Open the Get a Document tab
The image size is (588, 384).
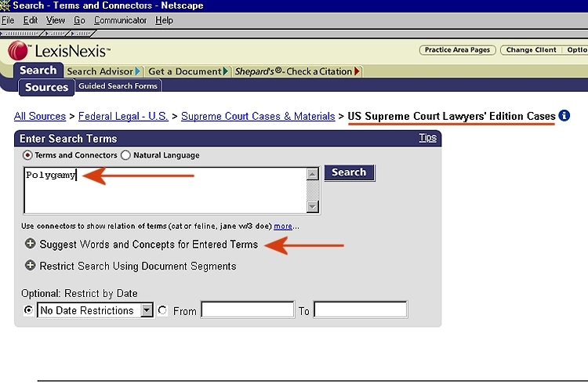188,71
